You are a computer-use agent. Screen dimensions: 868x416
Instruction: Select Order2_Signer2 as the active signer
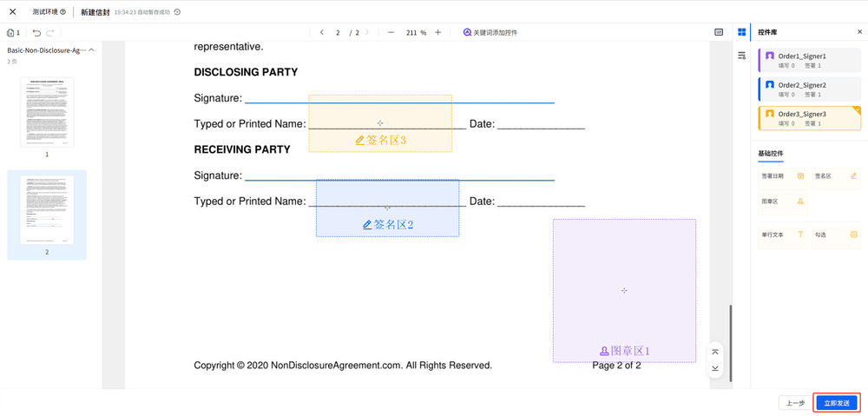pos(809,89)
